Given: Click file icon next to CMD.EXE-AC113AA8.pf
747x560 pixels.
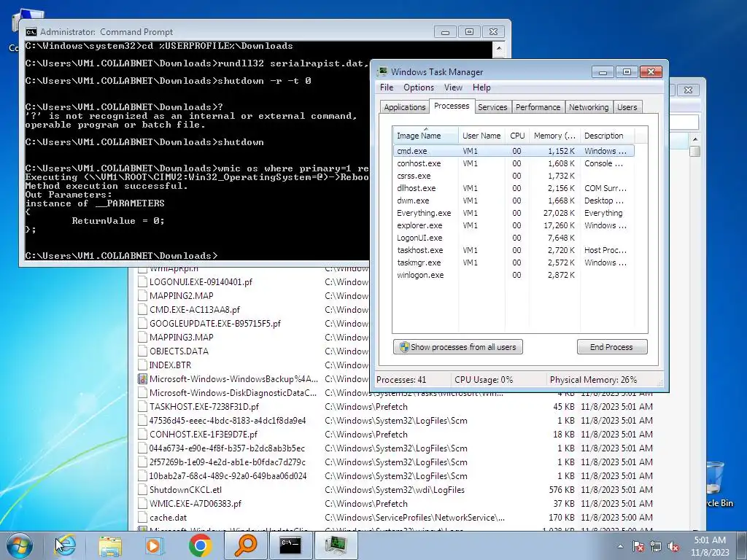Looking at the screenshot, I should coord(142,309).
